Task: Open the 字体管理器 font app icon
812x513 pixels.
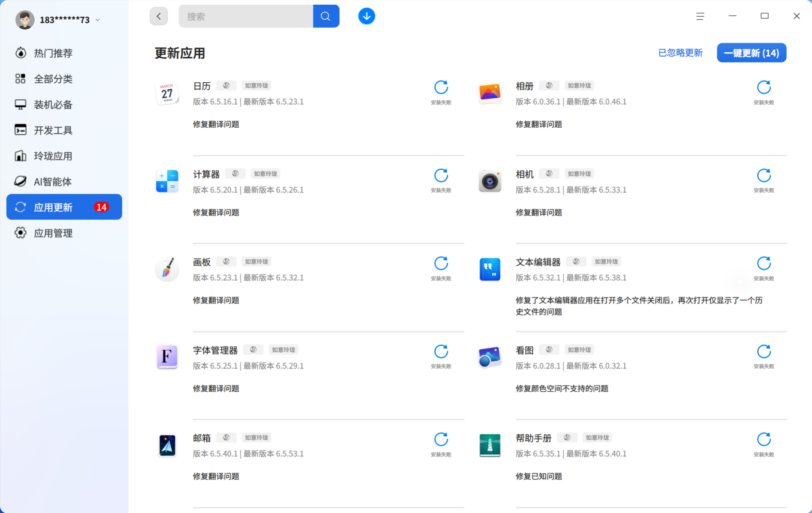Action: click(167, 357)
